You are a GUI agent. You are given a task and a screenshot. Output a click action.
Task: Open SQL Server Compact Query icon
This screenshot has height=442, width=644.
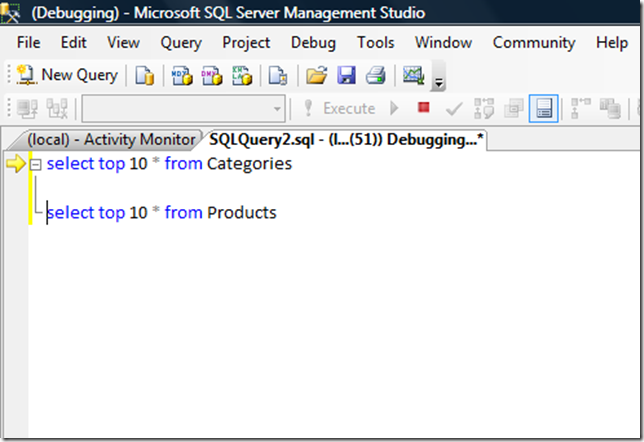point(278,76)
